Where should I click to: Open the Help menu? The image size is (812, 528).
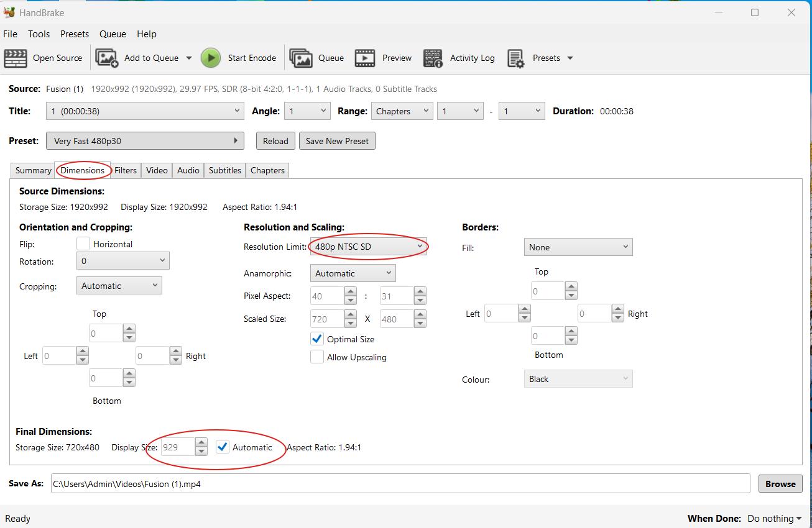147,34
